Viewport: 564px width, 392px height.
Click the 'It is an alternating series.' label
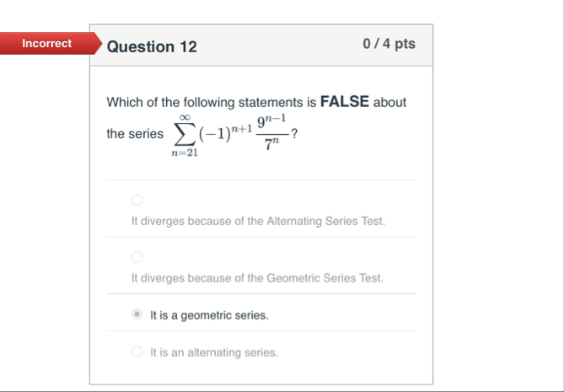(214, 352)
